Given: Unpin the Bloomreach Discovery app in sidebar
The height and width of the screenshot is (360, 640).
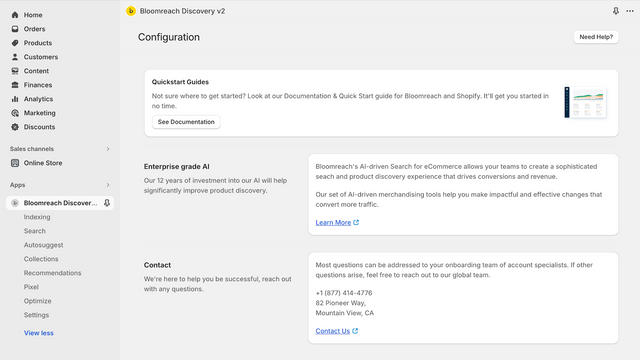Looking at the screenshot, I should pos(107,203).
